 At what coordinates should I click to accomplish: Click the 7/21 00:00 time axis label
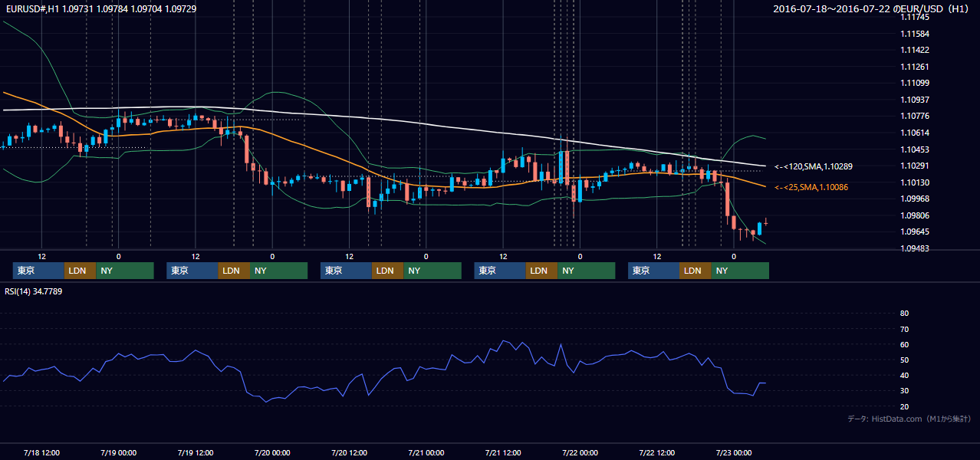[x=426, y=452]
